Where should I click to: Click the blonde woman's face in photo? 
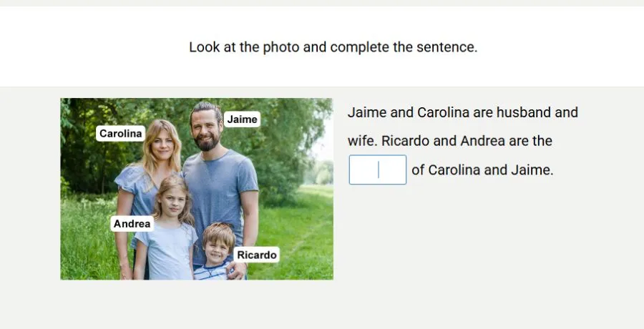(162, 145)
